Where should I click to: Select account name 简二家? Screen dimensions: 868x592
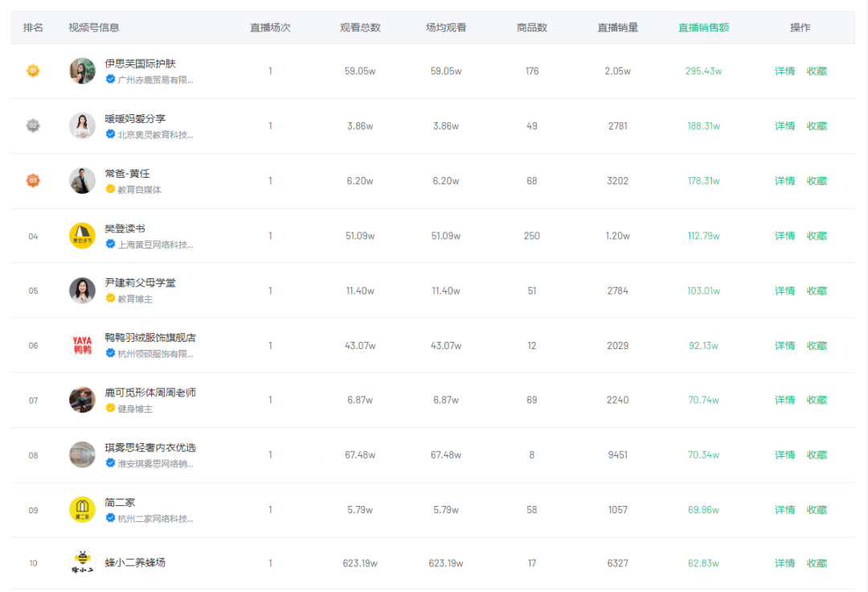click(120, 502)
